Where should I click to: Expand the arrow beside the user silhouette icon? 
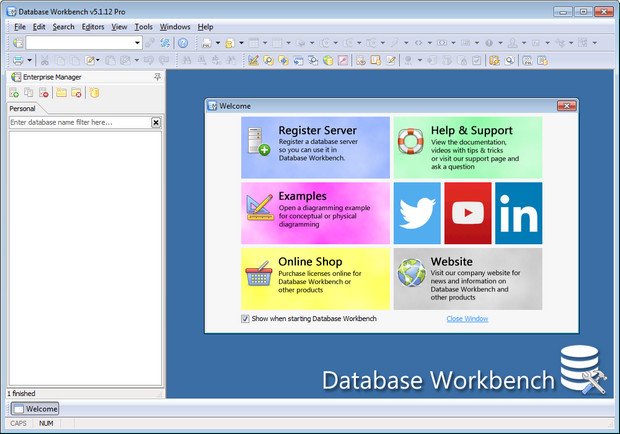(x=524, y=43)
